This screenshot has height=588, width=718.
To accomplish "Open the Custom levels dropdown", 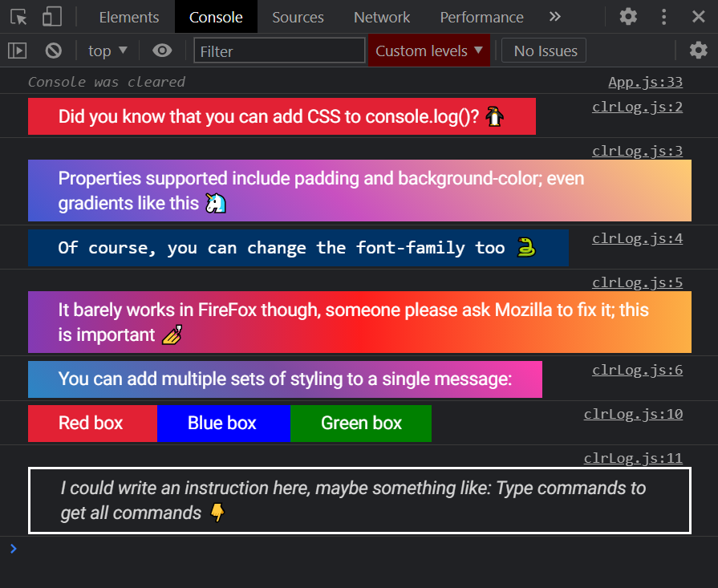I will point(428,50).
